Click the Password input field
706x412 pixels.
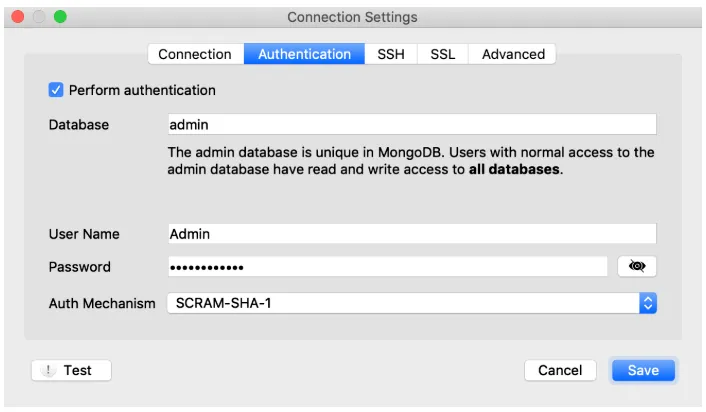point(388,267)
